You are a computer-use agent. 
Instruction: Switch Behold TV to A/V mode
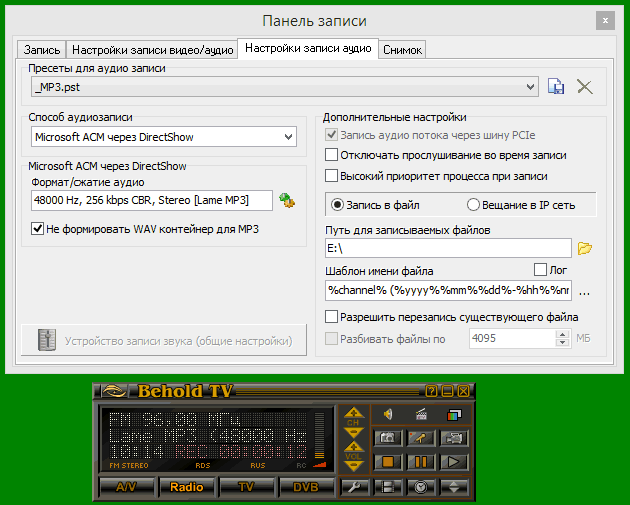coord(126,487)
